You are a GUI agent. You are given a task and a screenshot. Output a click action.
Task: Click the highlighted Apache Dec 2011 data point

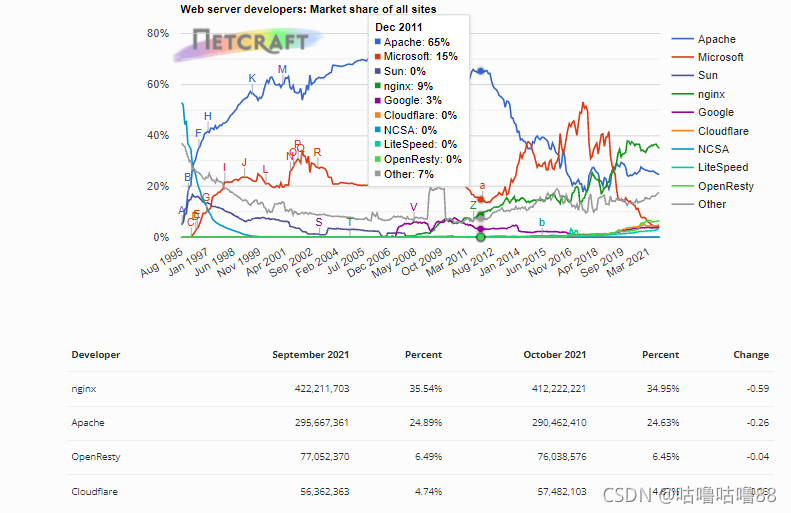pyautogui.click(x=481, y=72)
